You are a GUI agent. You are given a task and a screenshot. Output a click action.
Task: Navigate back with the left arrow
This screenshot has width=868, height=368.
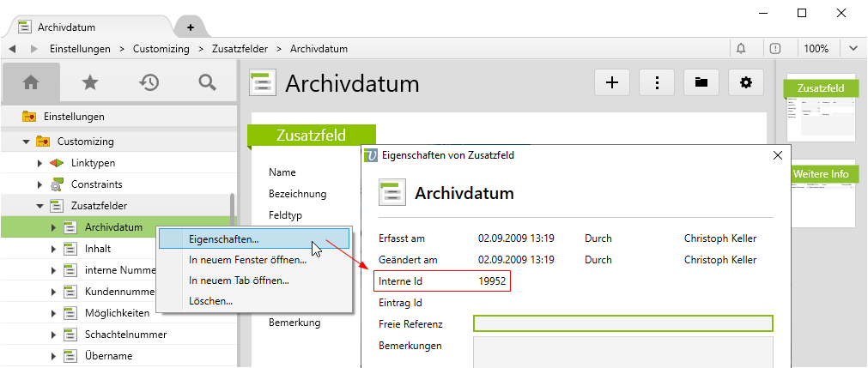click(13, 49)
